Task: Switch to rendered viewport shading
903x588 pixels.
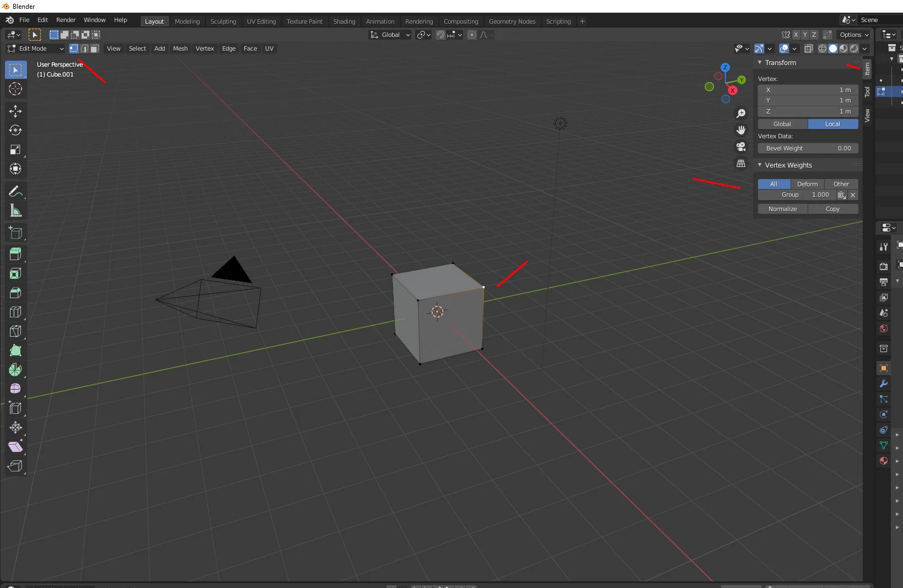Action: [x=854, y=48]
